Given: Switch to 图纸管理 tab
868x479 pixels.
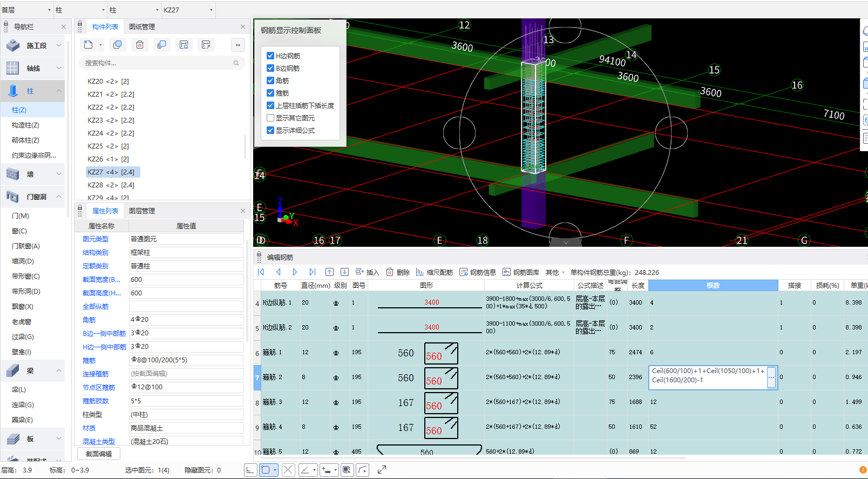Looking at the screenshot, I should 142,26.
